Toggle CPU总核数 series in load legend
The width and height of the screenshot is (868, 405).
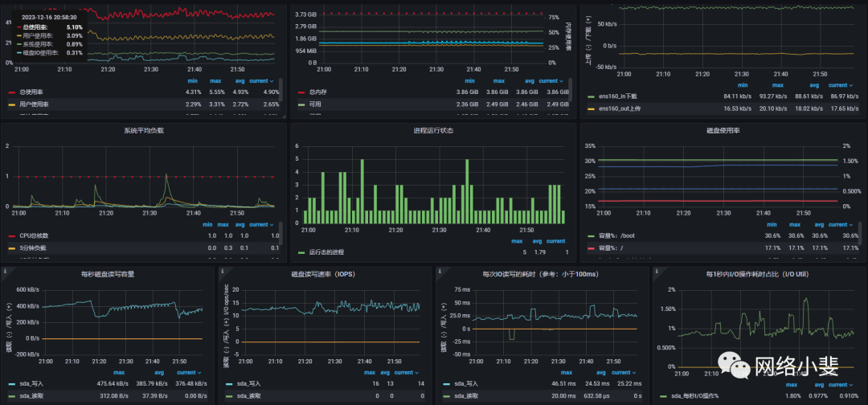point(34,235)
